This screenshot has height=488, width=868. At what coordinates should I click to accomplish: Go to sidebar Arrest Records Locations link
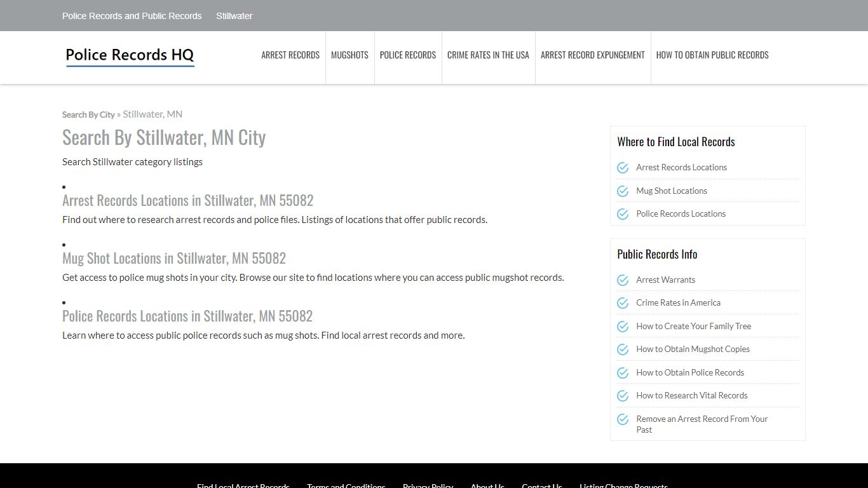coord(681,168)
